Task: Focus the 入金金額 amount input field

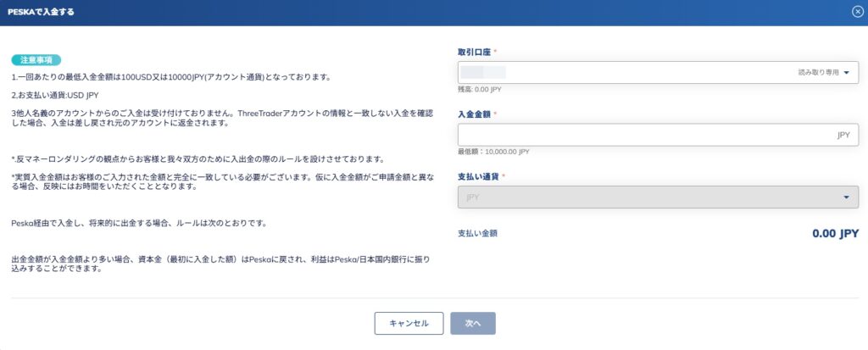Action: pos(644,135)
